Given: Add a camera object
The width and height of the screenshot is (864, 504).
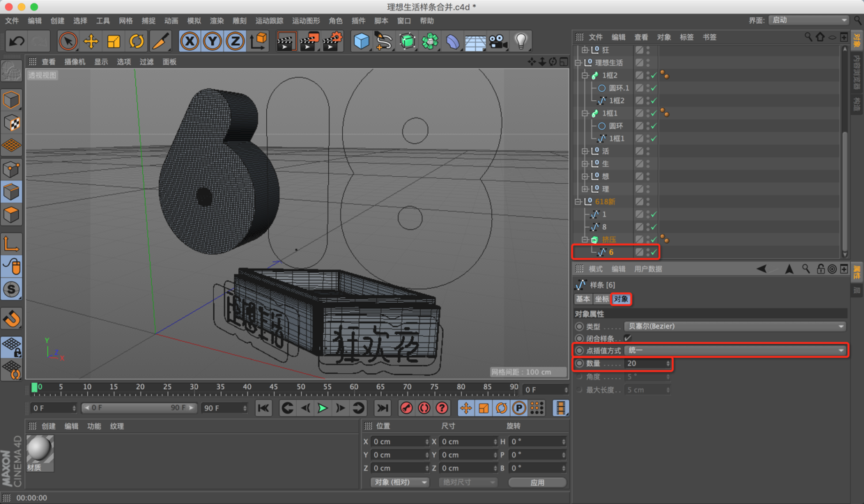Looking at the screenshot, I should coord(497,41).
